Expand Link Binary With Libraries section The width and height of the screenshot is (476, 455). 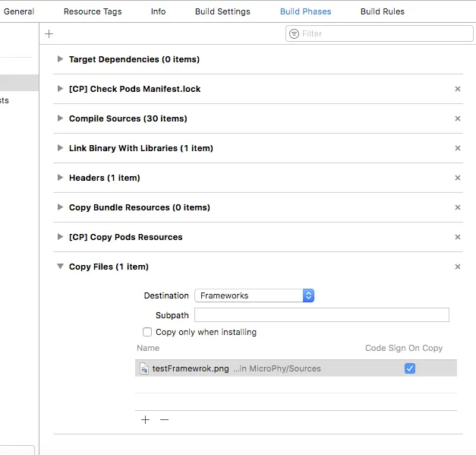point(60,148)
